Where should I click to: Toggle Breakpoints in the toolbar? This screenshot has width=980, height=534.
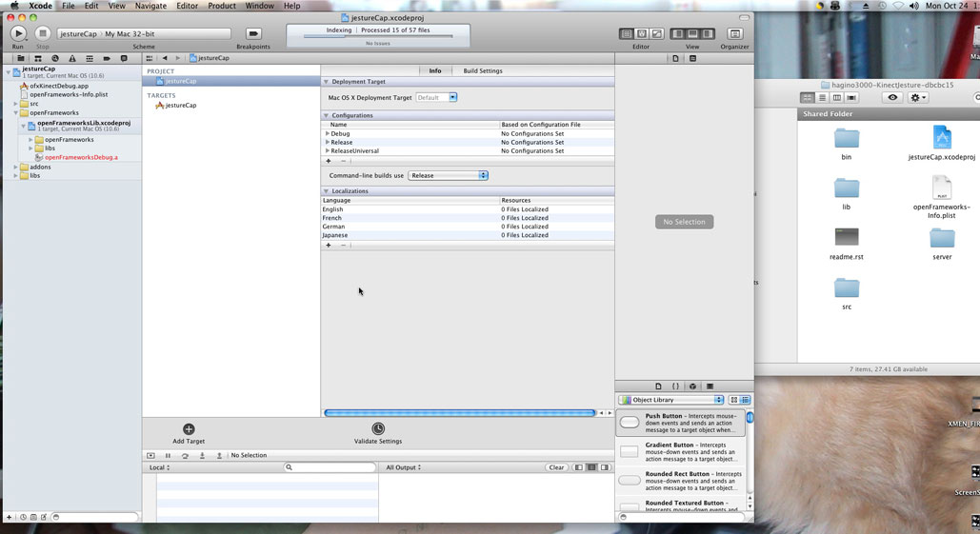coord(253,33)
